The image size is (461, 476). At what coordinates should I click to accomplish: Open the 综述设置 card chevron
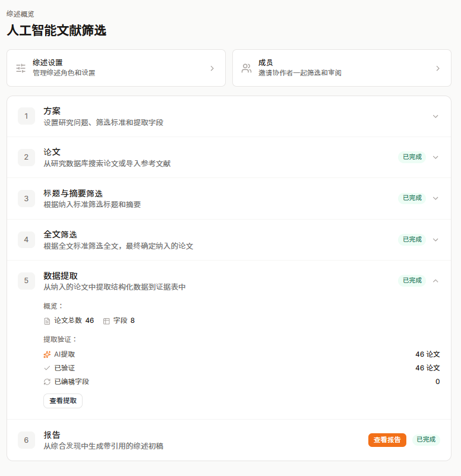tap(212, 68)
